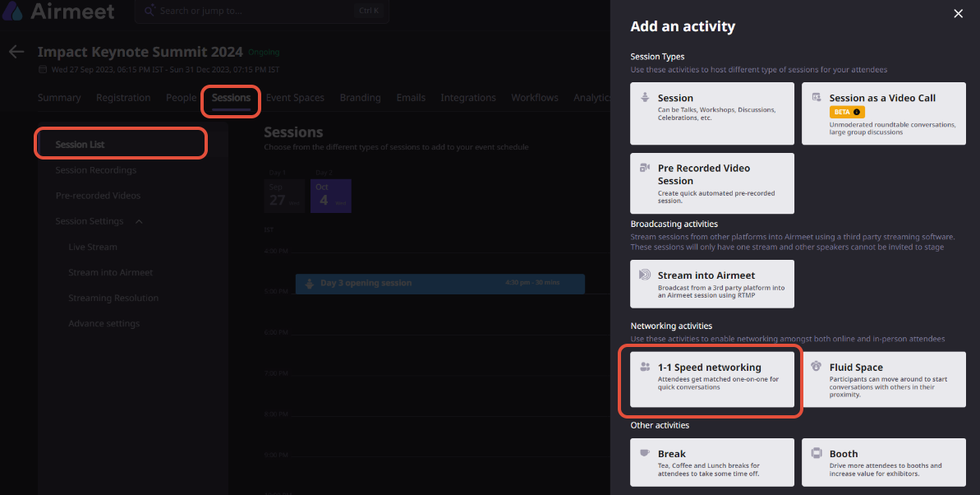Open Live Stream settings

click(93, 247)
